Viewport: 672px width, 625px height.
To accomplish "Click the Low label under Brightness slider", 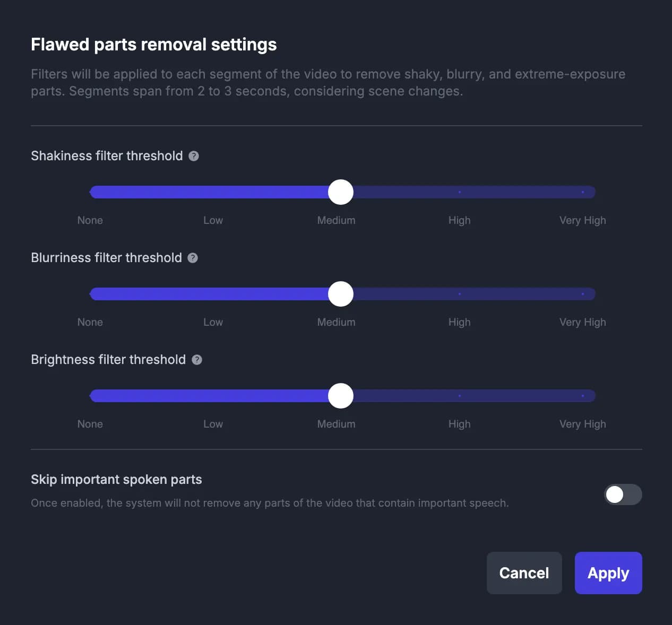I will (x=213, y=424).
